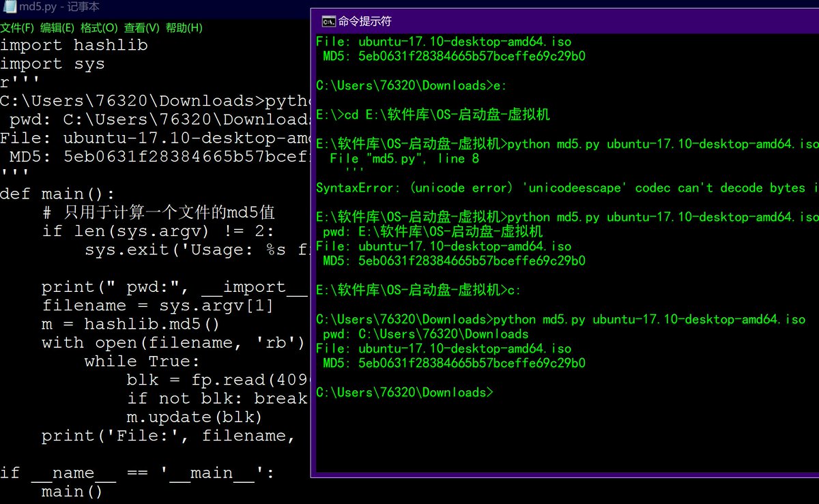Screen dimensions: 819x504
Task: Click the 'while True:' line in Notepad
Action: click(142, 361)
